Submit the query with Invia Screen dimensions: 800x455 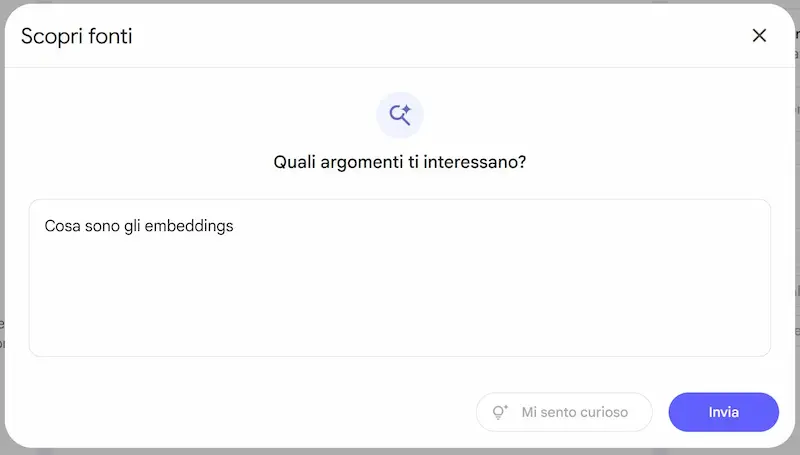[x=723, y=412]
